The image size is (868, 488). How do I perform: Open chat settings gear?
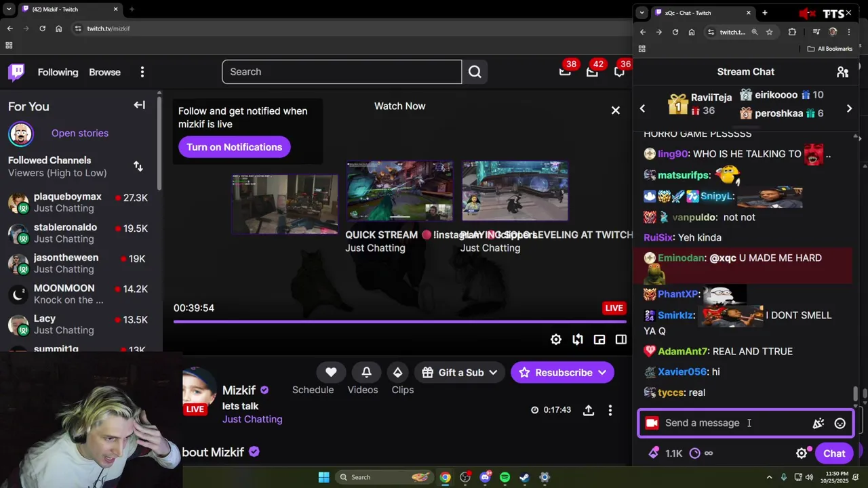(x=802, y=453)
